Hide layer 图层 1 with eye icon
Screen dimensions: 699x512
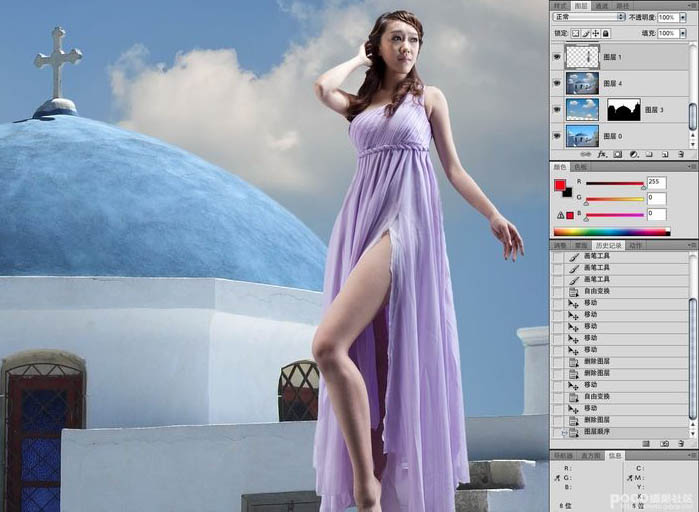click(x=556, y=57)
